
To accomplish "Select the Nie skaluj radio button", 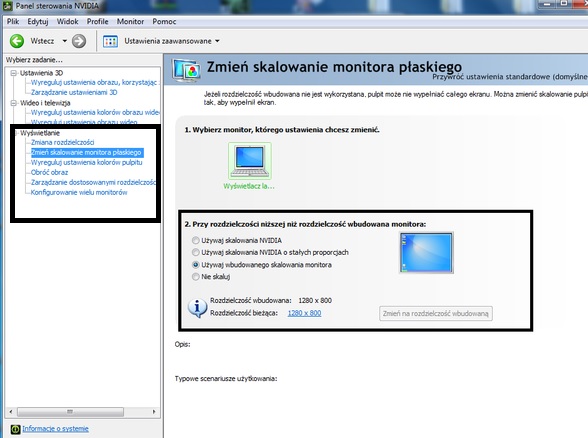I will click(x=195, y=277).
